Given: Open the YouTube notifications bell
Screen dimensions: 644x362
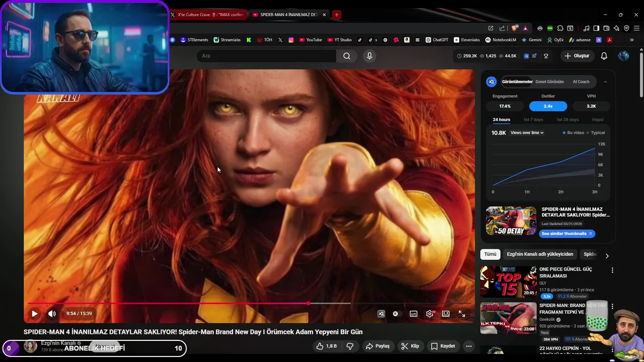Looking at the screenshot, I should (604, 56).
